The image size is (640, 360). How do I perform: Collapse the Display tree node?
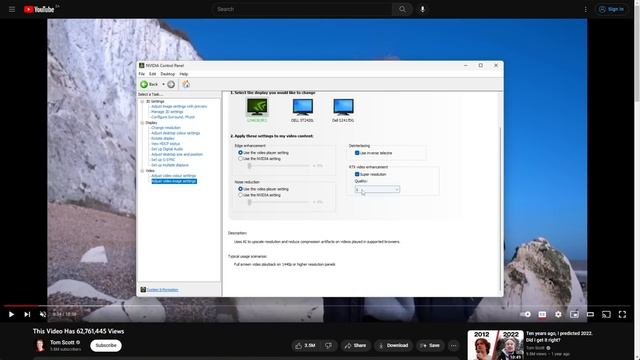pyautogui.click(x=142, y=122)
